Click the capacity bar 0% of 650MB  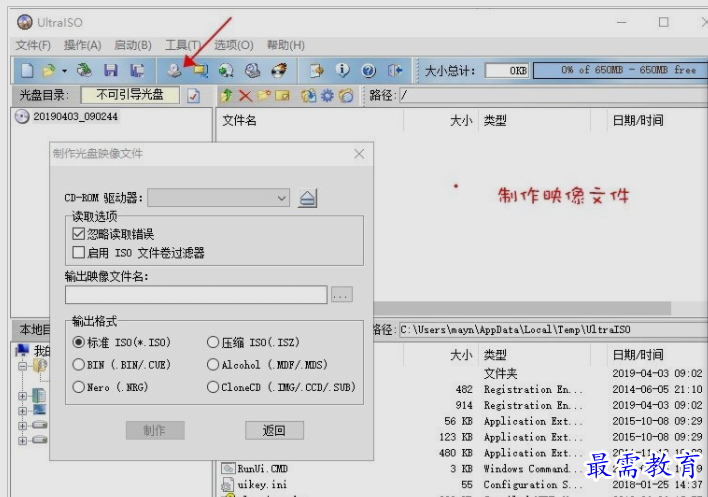pos(620,70)
